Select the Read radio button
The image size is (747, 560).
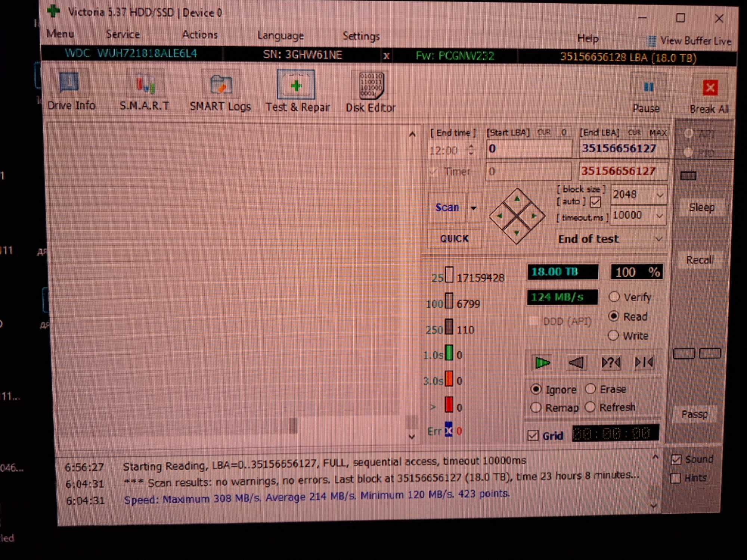pos(614,316)
